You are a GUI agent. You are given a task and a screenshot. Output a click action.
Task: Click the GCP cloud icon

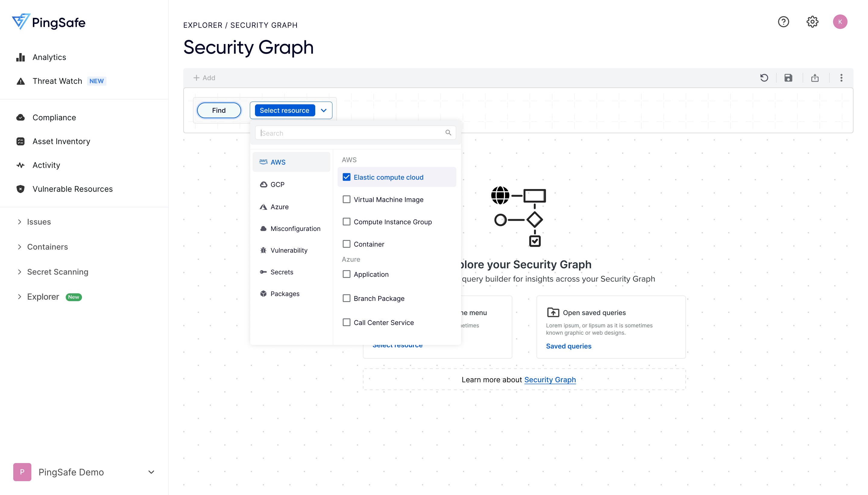coord(263,184)
